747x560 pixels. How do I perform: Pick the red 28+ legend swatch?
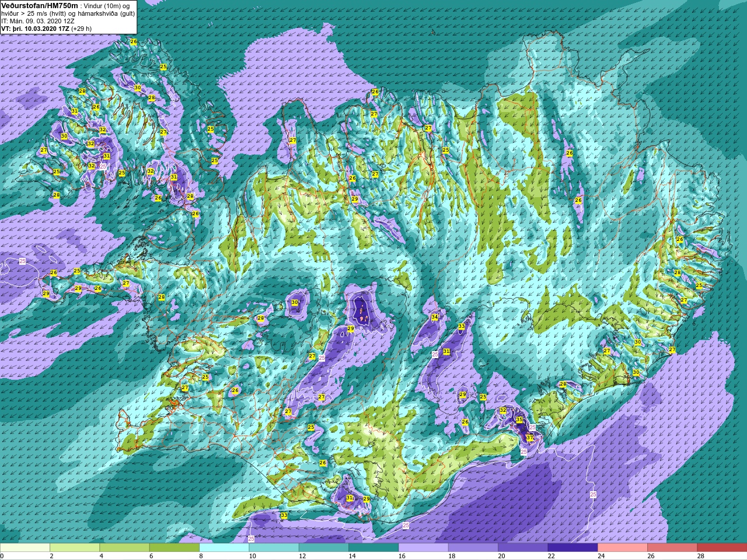point(722,548)
